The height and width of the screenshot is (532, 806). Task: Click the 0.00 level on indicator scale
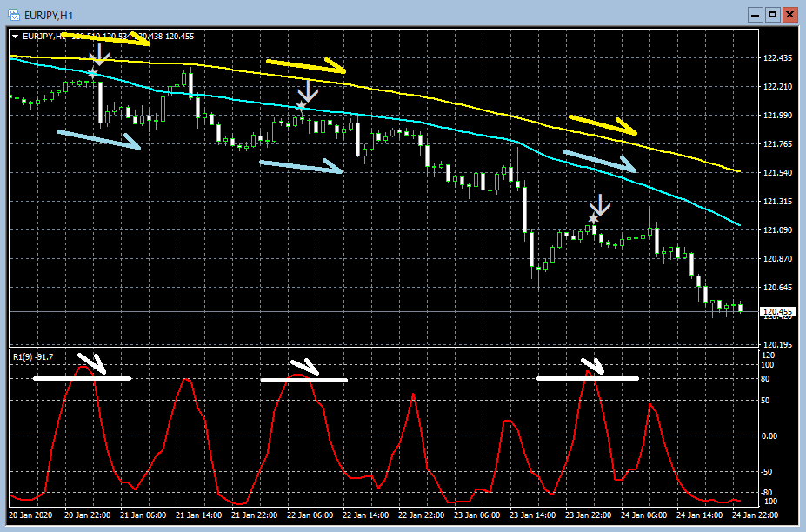pyautogui.click(x=769, y=436)
